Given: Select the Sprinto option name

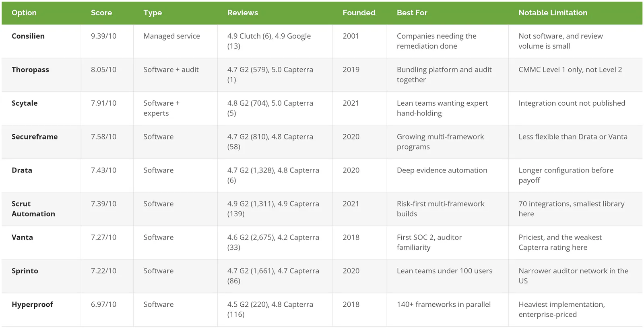Looking at the screenshot, I should tap(25, 271).
